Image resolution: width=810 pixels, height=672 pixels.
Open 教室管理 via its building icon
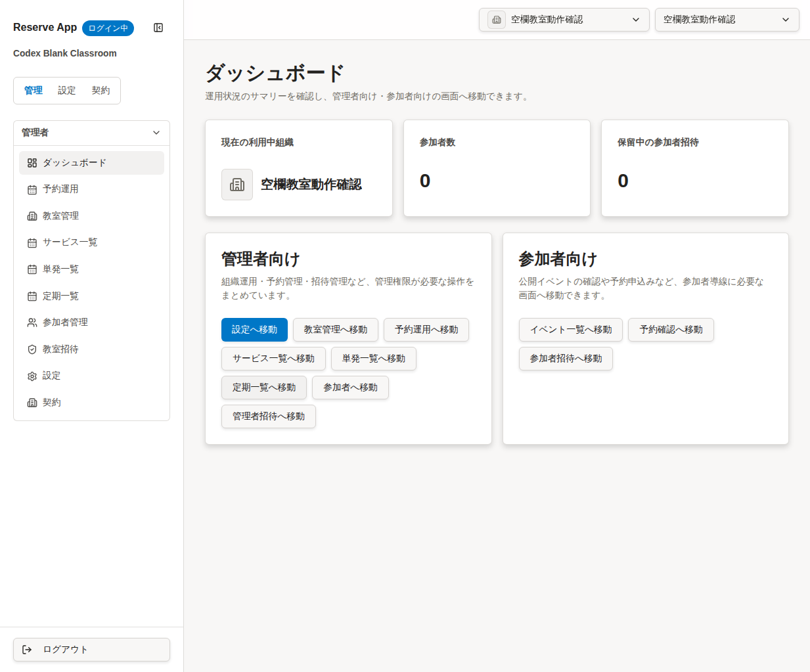[32, 215]
